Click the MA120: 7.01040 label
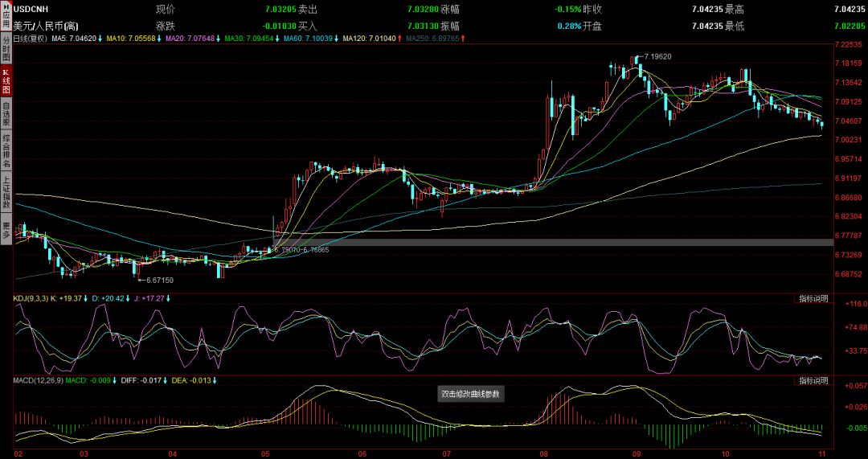868x459 pixels. pos(369,39)
